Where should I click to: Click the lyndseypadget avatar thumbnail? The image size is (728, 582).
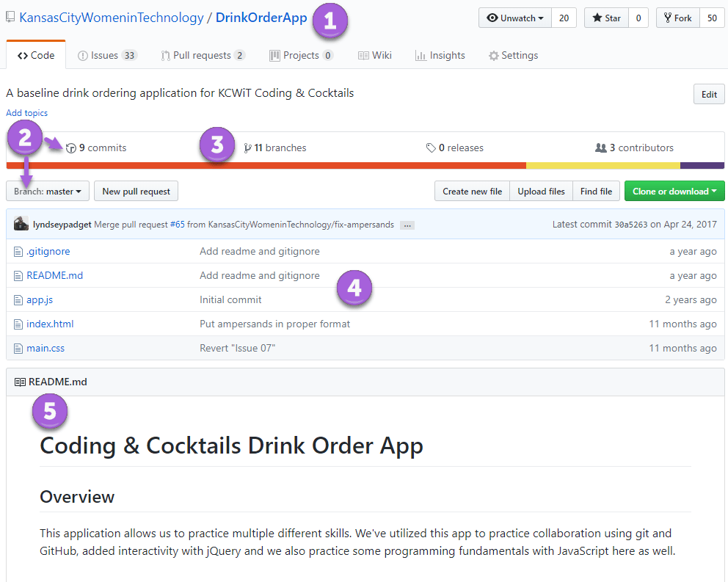[21, 224]
